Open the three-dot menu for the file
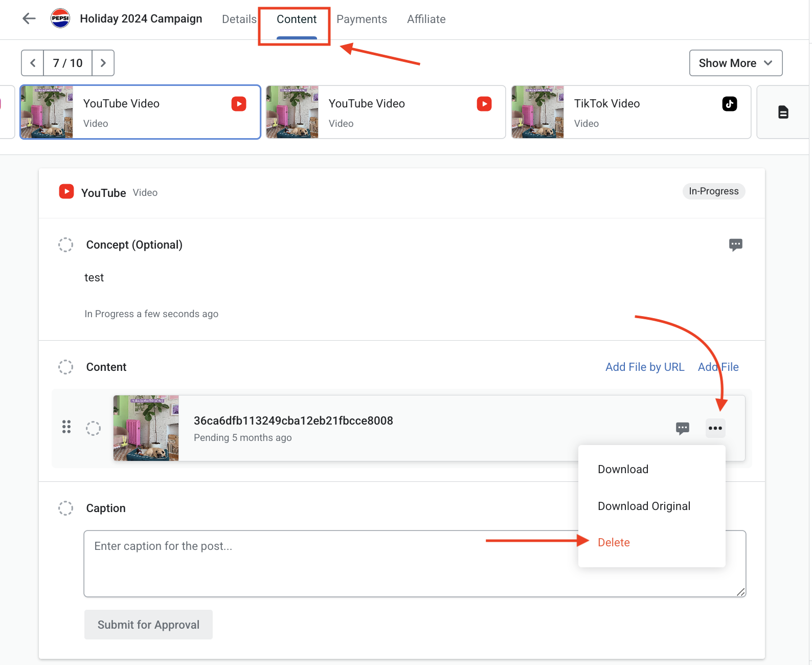Image resolution: width=812 pixels, height=665 pixels. [715, 428]
